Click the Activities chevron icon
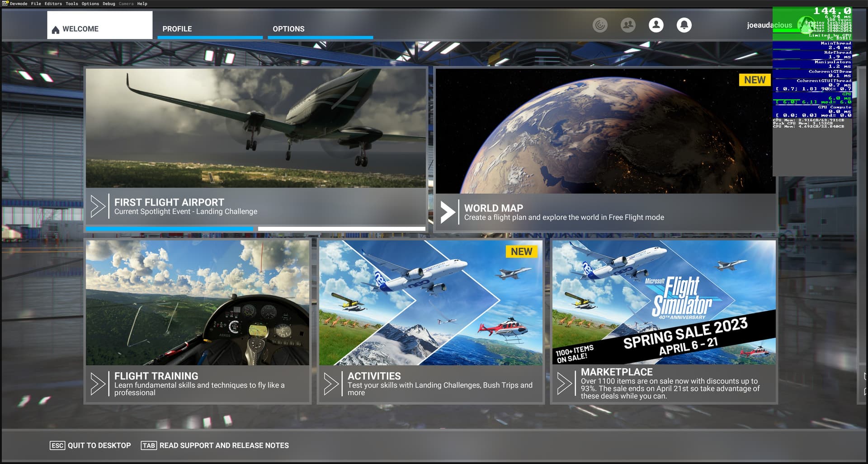 coord(331,384)
